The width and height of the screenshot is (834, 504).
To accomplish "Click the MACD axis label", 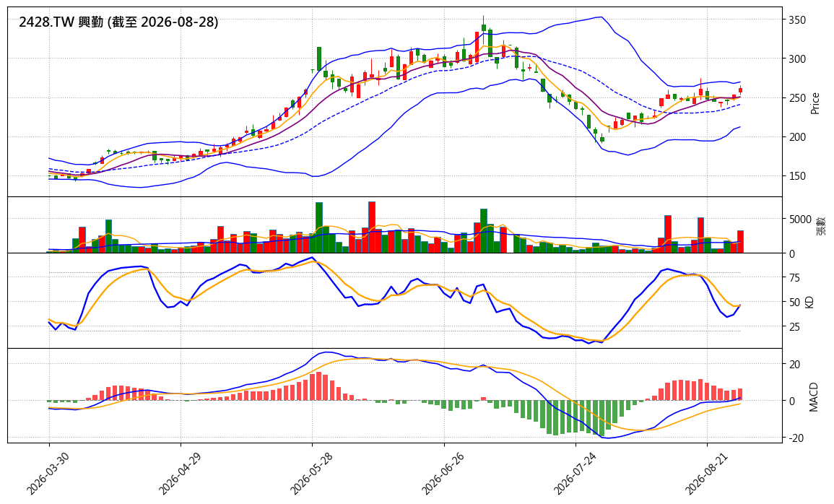I will coord(813,397).
